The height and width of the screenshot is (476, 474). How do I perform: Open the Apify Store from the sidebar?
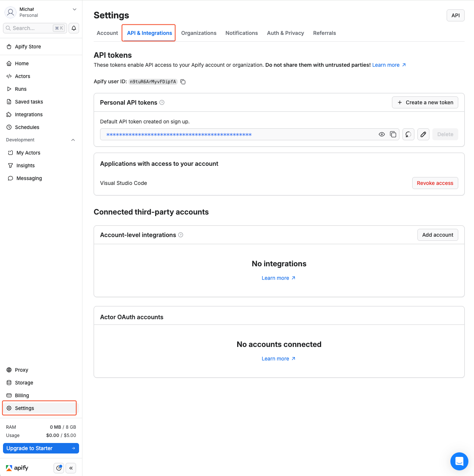pos(28,47)
